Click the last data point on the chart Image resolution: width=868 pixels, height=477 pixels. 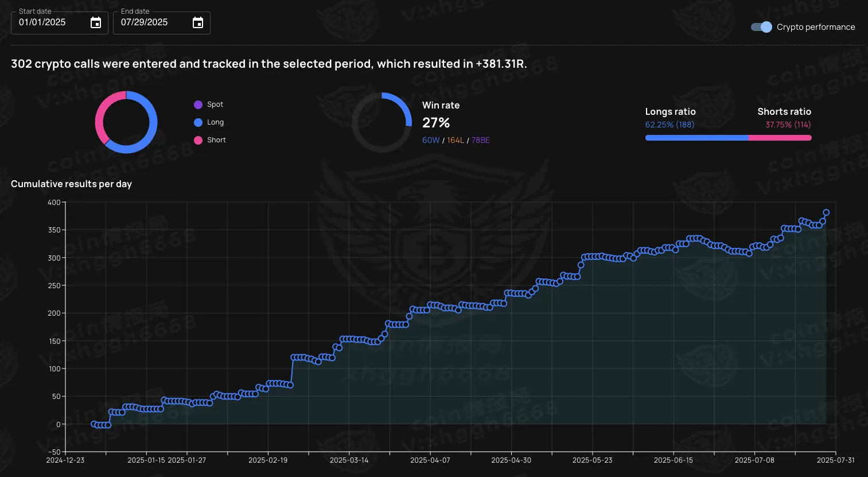point(826,212)
